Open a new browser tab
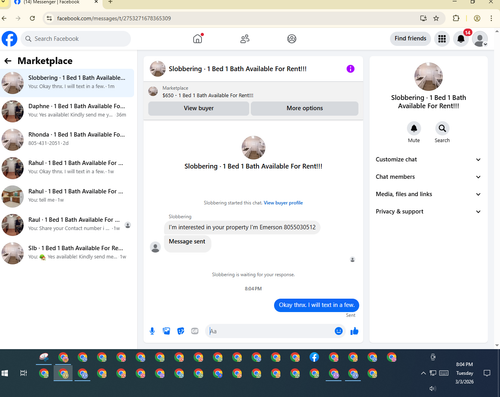Viewport: 500px width, 397px height. [110, 2]
